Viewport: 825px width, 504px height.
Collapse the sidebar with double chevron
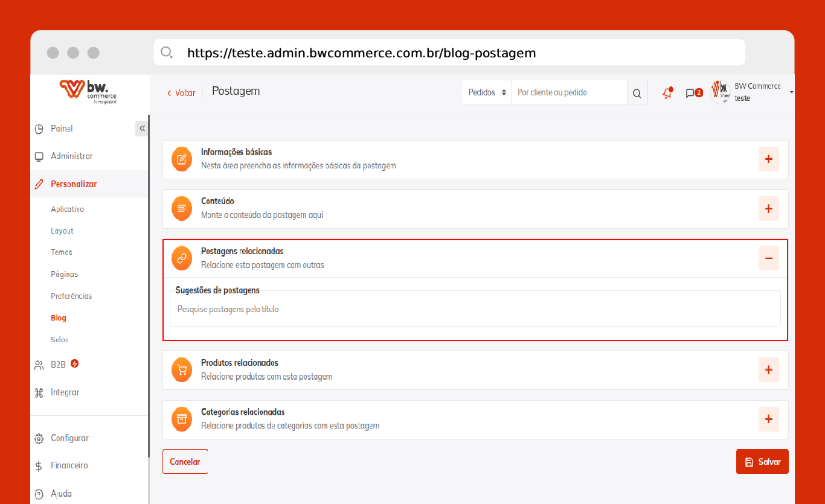pos(142,129)
